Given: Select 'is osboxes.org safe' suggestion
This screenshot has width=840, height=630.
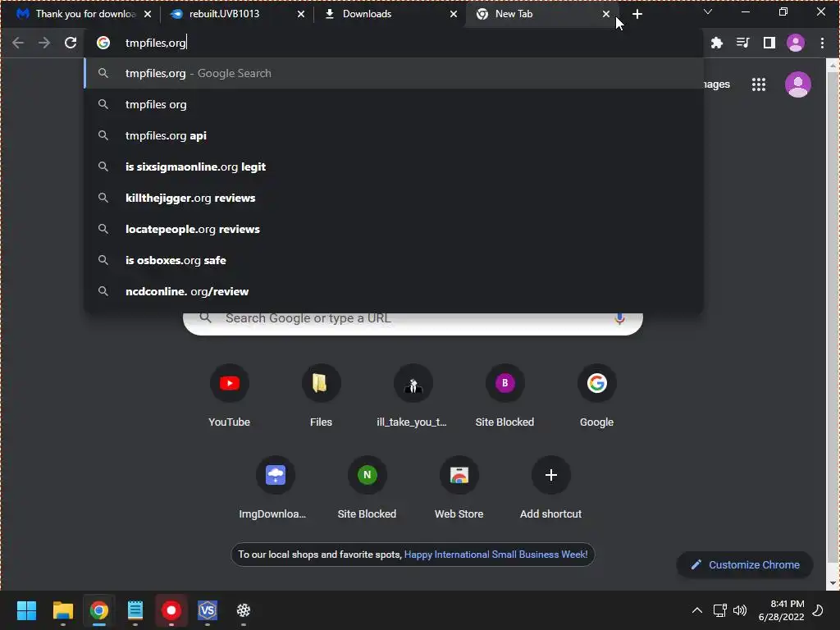Looking at the screenshot, I should (394, 260).
